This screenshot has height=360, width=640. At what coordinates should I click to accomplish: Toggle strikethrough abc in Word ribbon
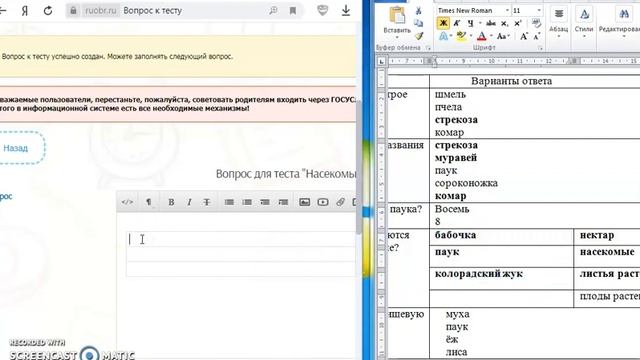(x=491, y=23)
